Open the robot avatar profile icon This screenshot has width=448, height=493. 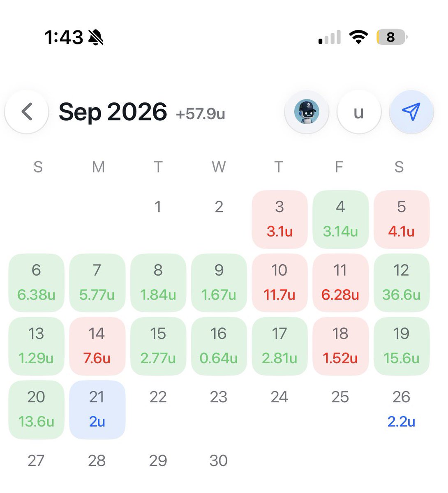307,112
